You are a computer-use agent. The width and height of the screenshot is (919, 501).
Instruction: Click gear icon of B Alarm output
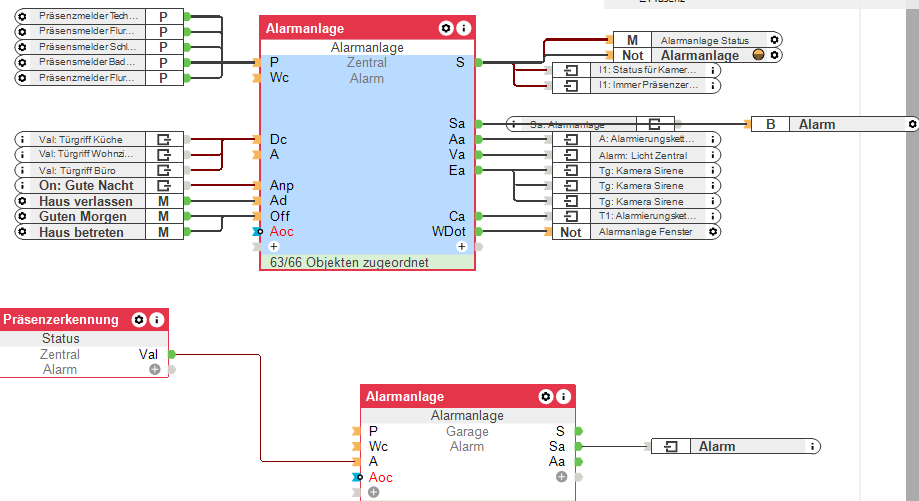coord(912,124)
